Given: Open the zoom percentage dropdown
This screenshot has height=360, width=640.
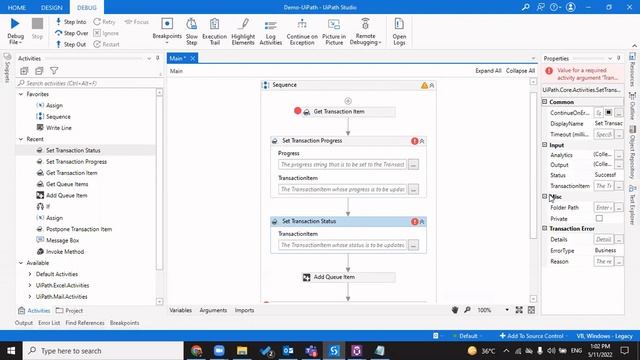Looking at the screenshot, I should click(x=507, y=310).
